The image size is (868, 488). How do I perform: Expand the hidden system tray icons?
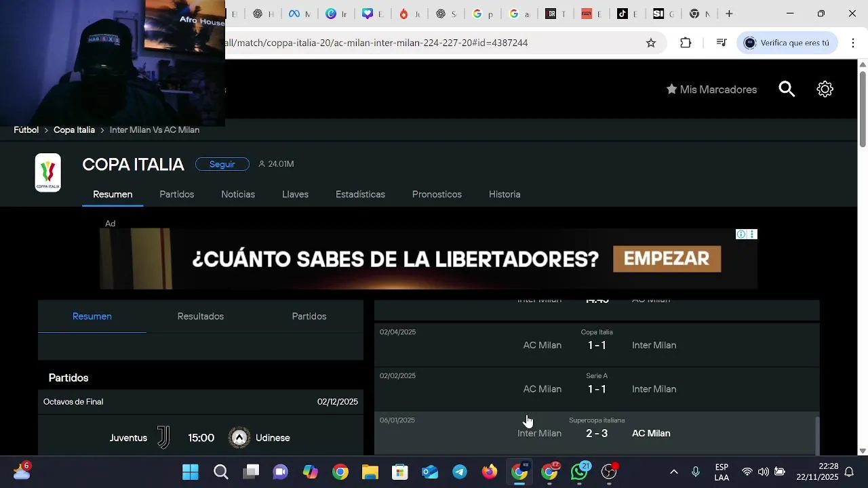673,472
